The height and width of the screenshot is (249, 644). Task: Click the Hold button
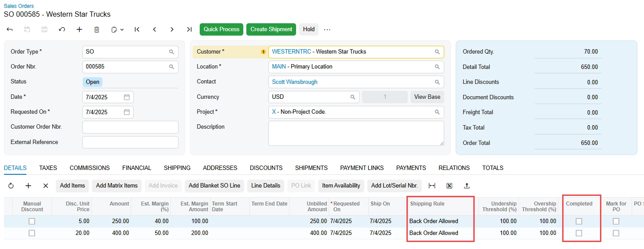click(309, 29)
